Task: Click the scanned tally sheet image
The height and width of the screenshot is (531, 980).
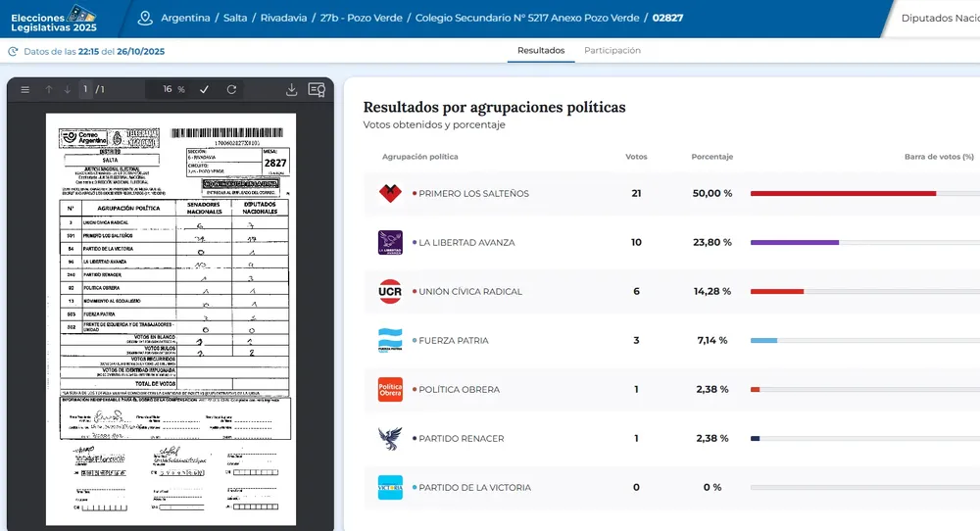Action: (171, 318)
